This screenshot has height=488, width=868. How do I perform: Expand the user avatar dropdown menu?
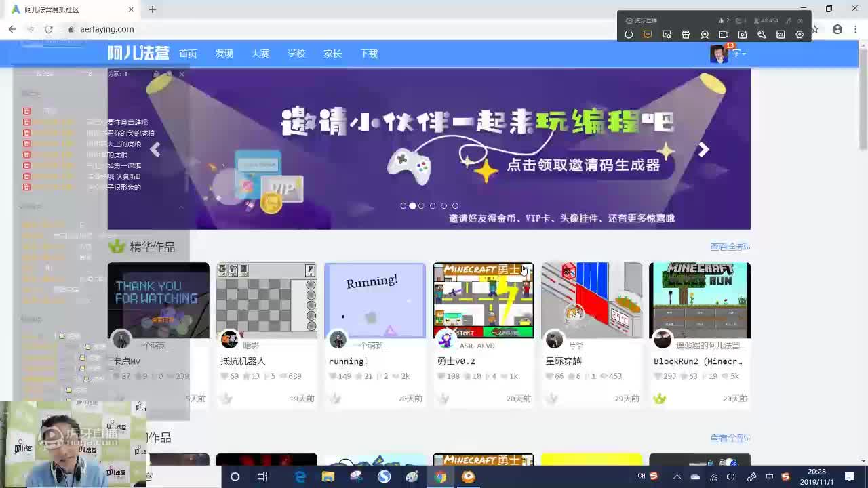coord(728,54)
